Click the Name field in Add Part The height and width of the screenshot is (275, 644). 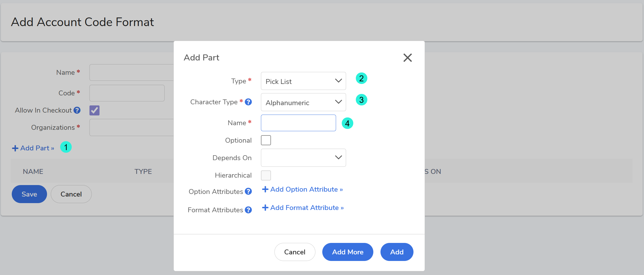[298, 123]
